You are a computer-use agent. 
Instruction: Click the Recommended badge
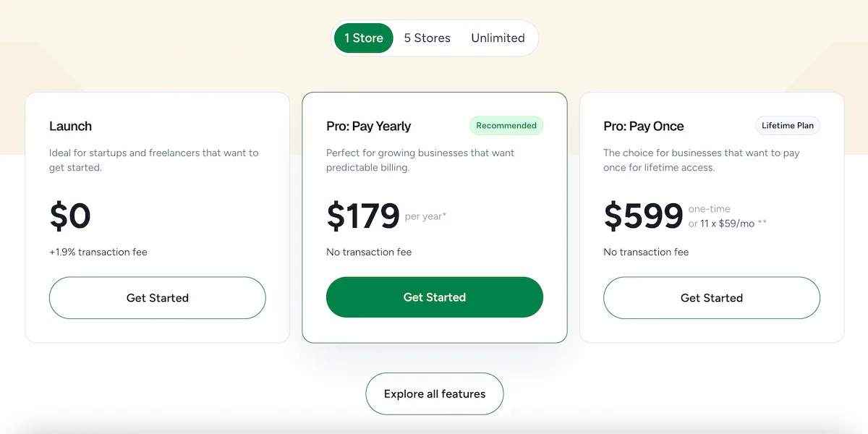point(506,126)
